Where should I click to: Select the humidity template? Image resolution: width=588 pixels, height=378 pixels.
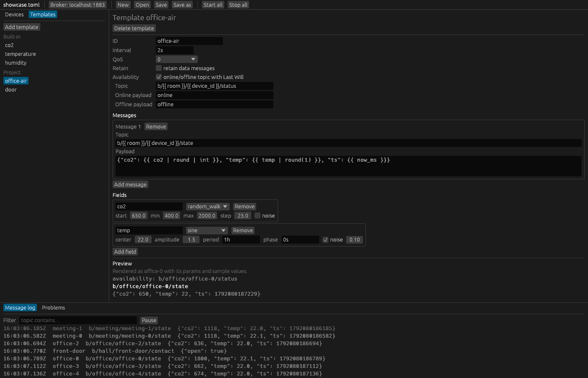[16, 63]
